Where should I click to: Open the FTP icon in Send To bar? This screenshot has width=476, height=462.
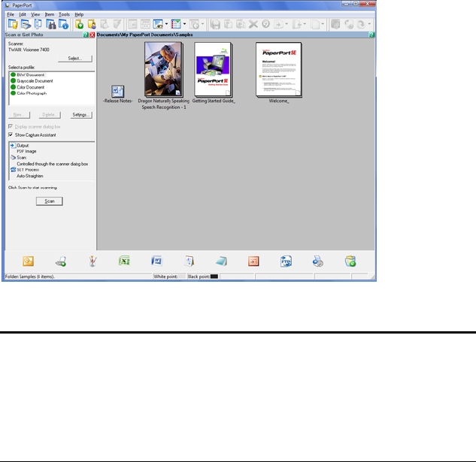coord(286,261)
